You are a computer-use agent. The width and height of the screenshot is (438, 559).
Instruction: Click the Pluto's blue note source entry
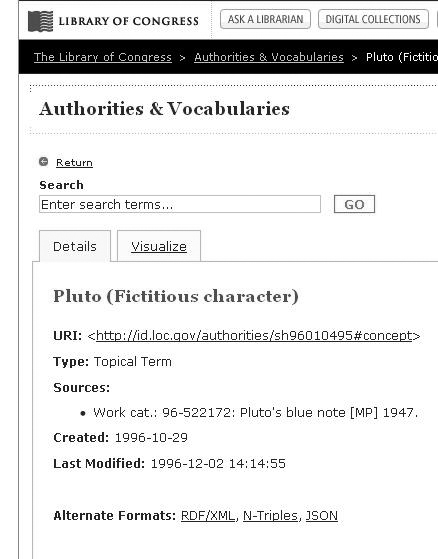(x=255, y=413)
